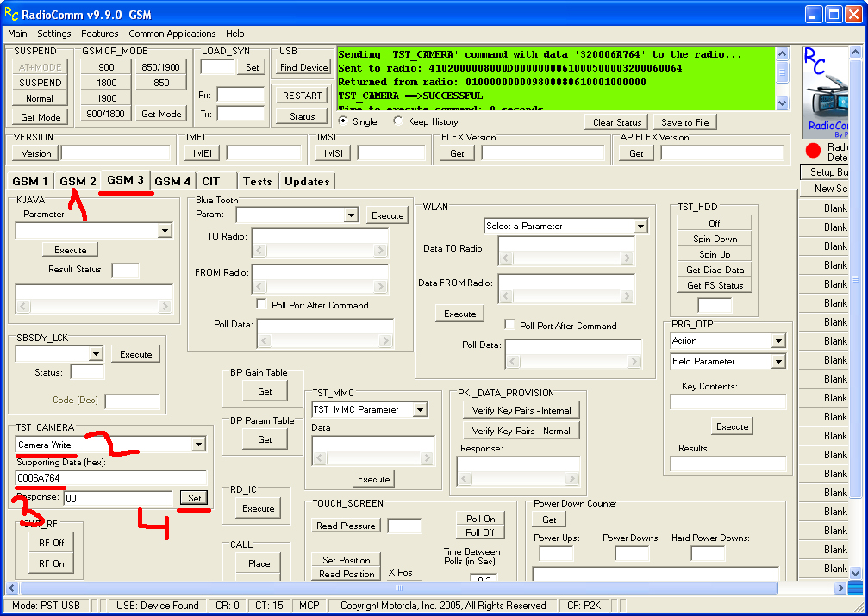Screen dimensions: 868x616
Task: Click the red Radio Detect indicator
Action: point(813,150)
